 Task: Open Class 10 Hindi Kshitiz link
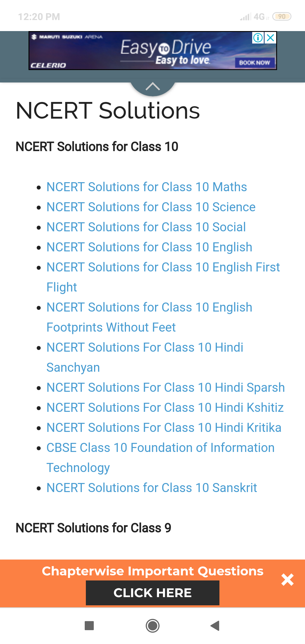[x=165, y=408]
